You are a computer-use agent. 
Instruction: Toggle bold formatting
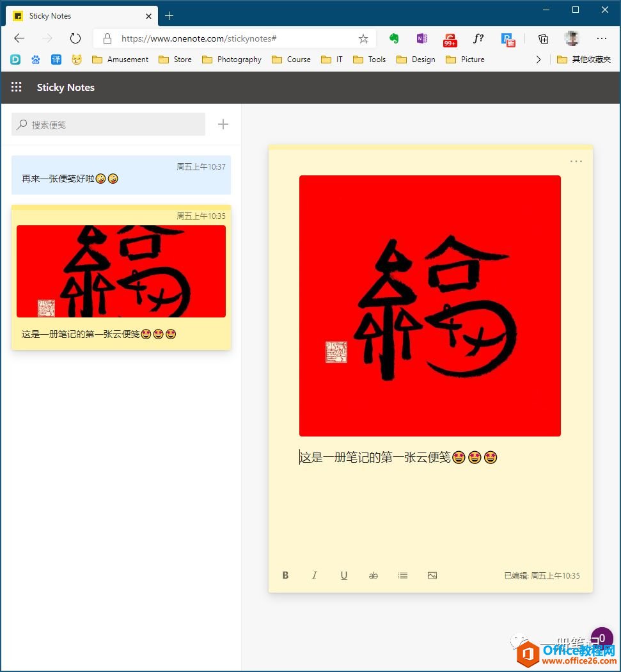pyautogui.click(x=286, y=575)
